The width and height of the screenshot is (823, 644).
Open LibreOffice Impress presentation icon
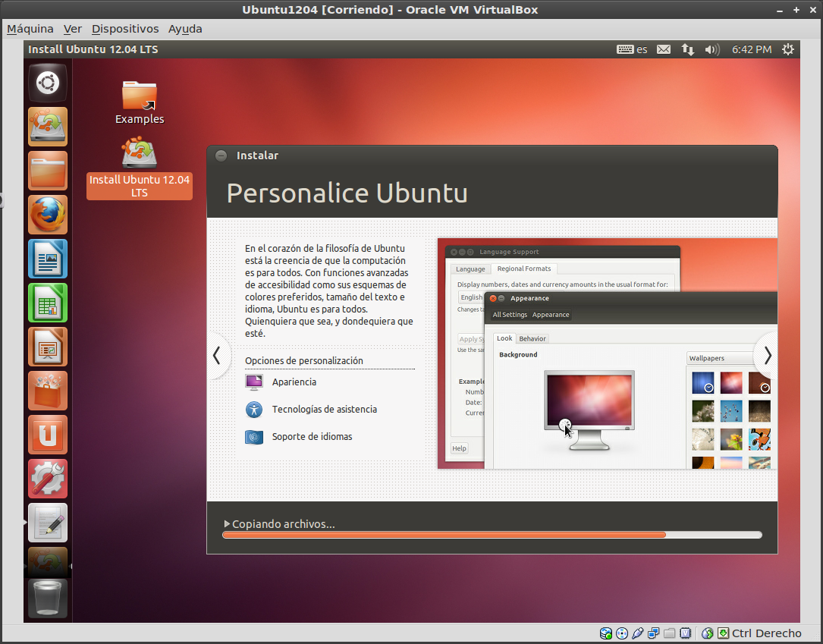(x=48, y=347)
